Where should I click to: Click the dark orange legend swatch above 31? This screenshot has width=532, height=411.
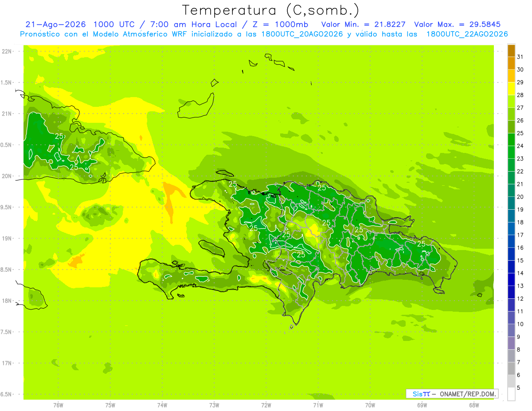click(x=511, y=51)
